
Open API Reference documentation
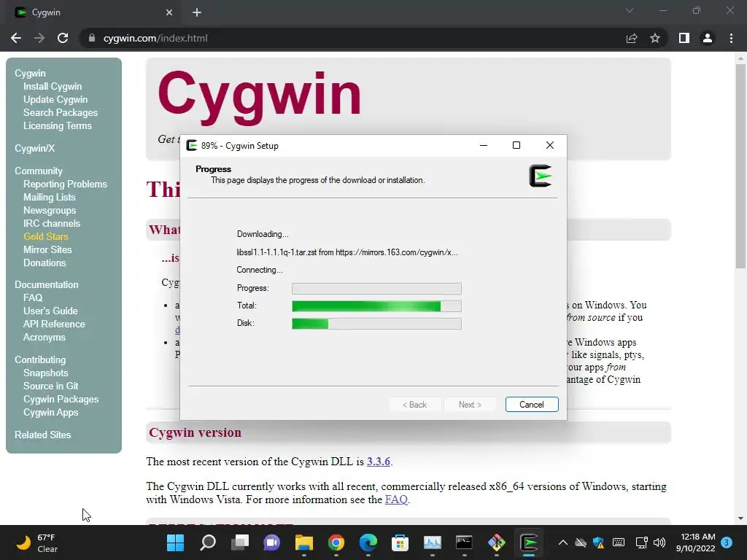point(54,324)
